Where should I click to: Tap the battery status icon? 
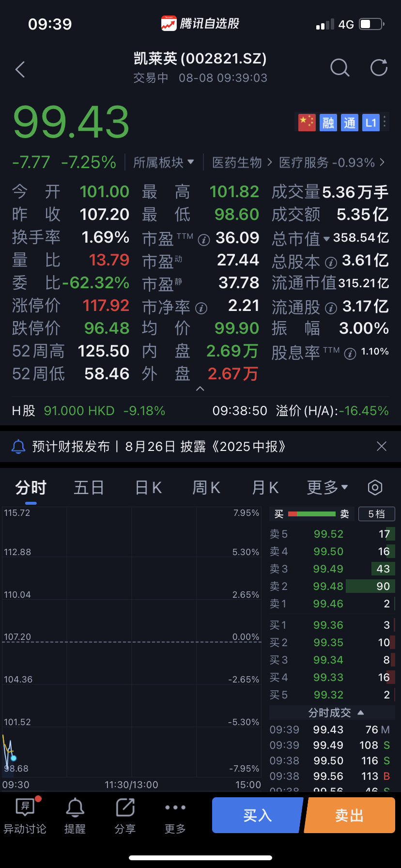point(372,24)
